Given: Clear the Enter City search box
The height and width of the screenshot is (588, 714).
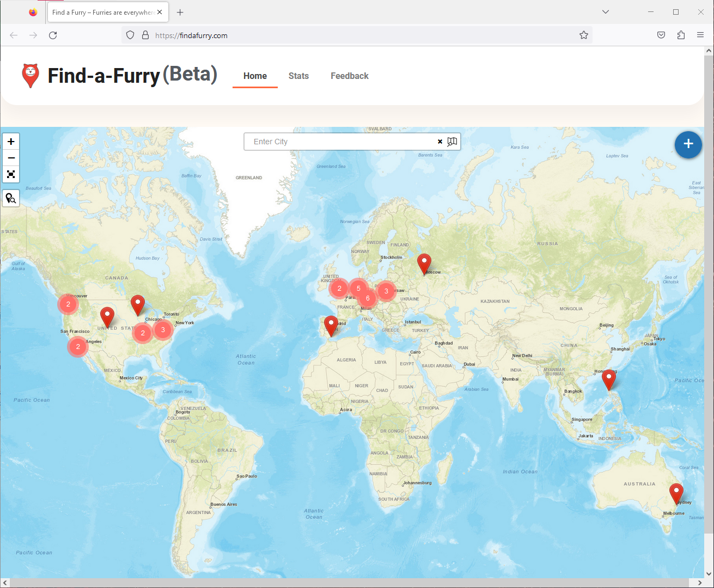Looking at the screenshot, I should pyautogui.click(x=440, y=142).
